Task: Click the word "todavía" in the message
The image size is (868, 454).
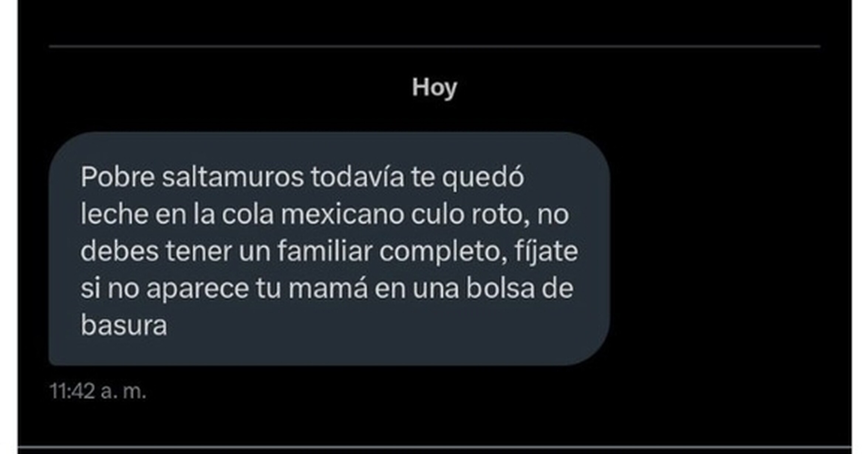Action: 358,177
